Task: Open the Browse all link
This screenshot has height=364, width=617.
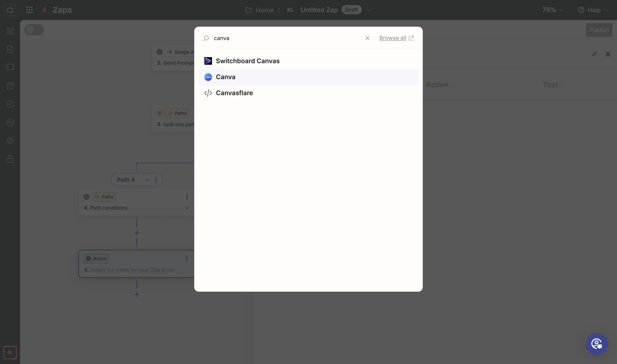Action: pos(396,38)
